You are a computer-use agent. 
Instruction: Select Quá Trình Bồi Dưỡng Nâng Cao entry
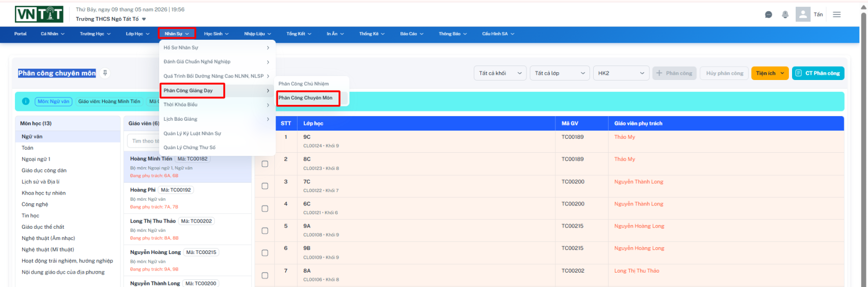pyautogui.click(x=217, y=76)
